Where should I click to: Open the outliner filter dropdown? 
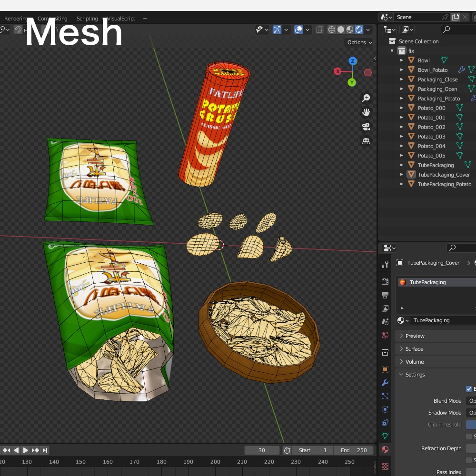pyautogui.click(x=407, y=30)
